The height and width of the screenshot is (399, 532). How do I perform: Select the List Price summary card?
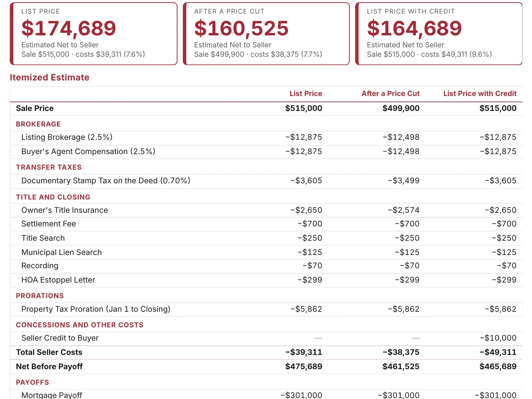click(x=94, y=34)
